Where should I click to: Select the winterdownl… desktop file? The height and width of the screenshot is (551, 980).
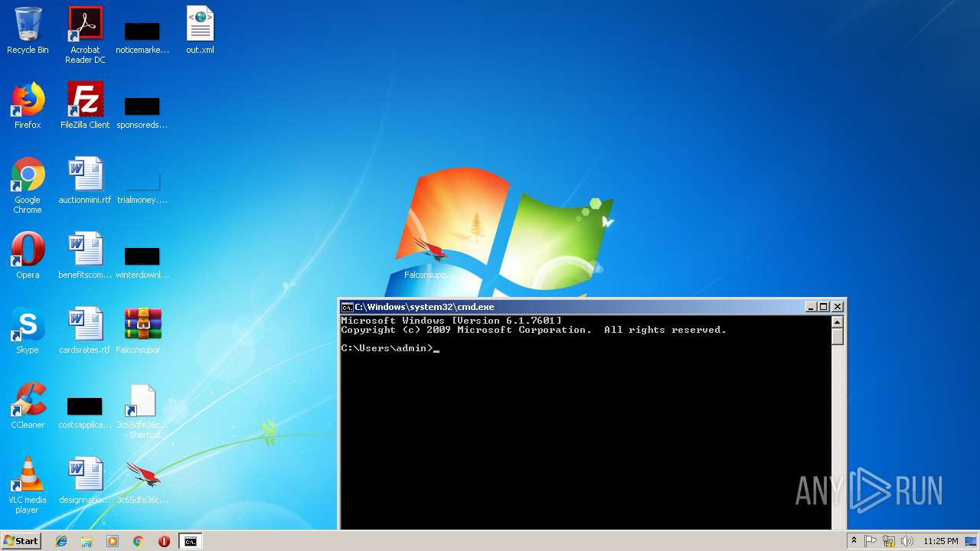[x=142, y=260]
